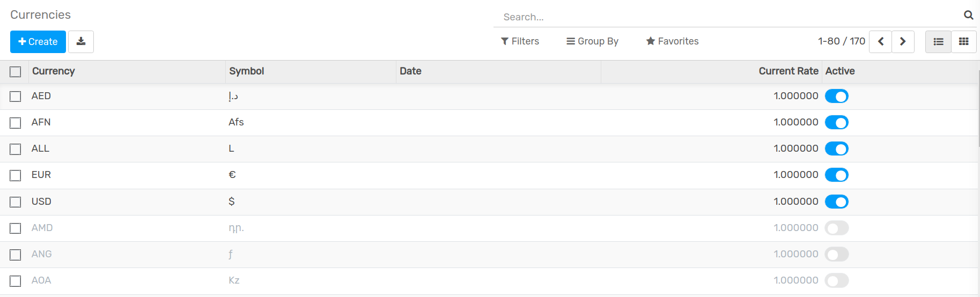Screen dimensions: 980x297
Task: Disable the USD active switch
Action: tap(836, 202)
